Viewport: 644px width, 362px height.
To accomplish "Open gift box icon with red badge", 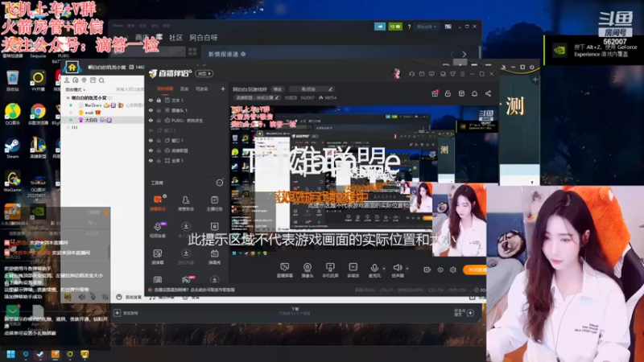I will pyautogui.click(x=435, y=93).
